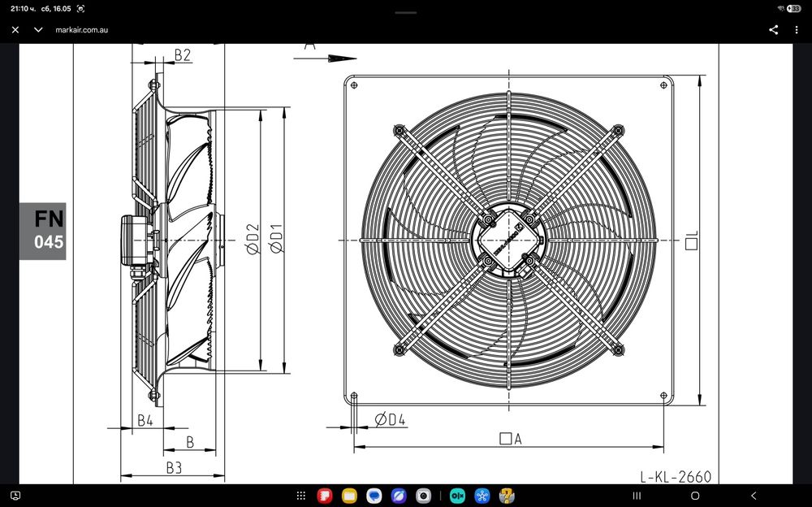812x507 pixels.
Task: Expand the down chevron next to close
Action: pyautogui.click(x=38, y=29)
